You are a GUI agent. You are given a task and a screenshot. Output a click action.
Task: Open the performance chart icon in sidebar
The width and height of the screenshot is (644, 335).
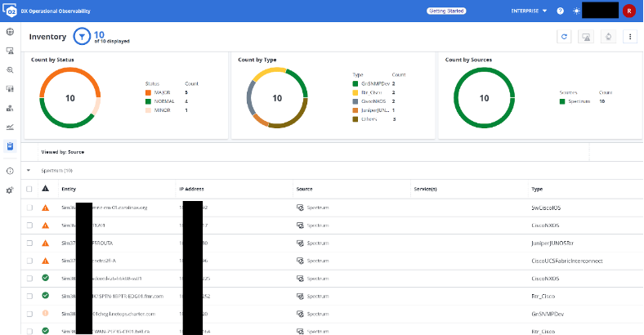pyautogui.click(x=10, y=127)
